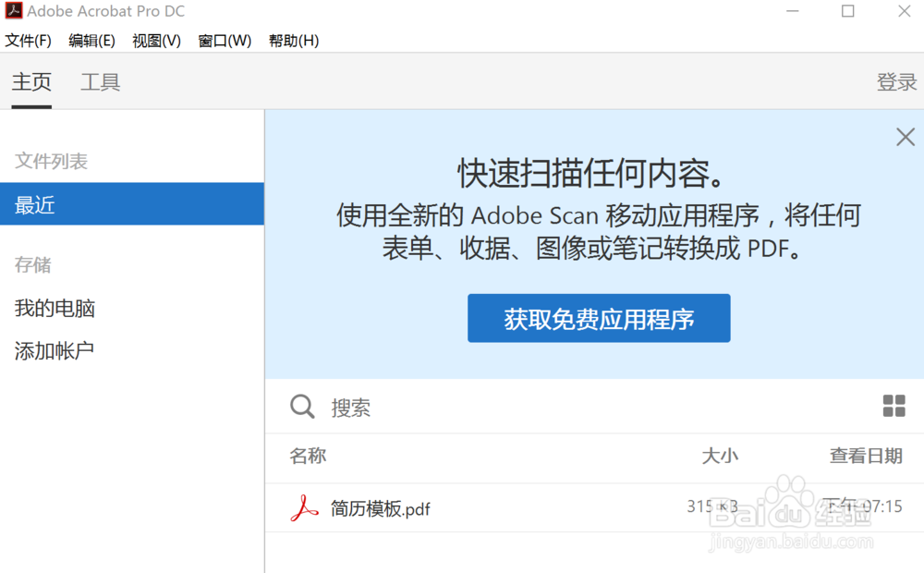Select the file 简历模板.pdf

click(380, 508)
